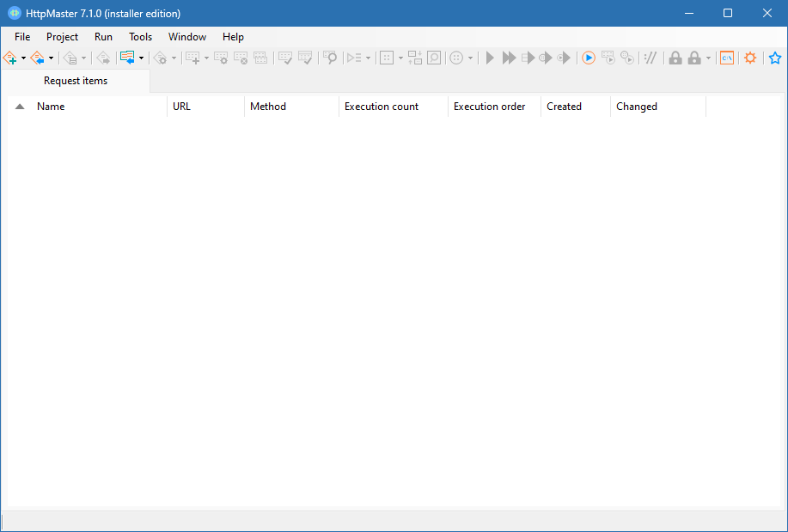The height and width of the screenshot is (532, 788).
Task: Sort by the Execution count column header
Action: 393,107
